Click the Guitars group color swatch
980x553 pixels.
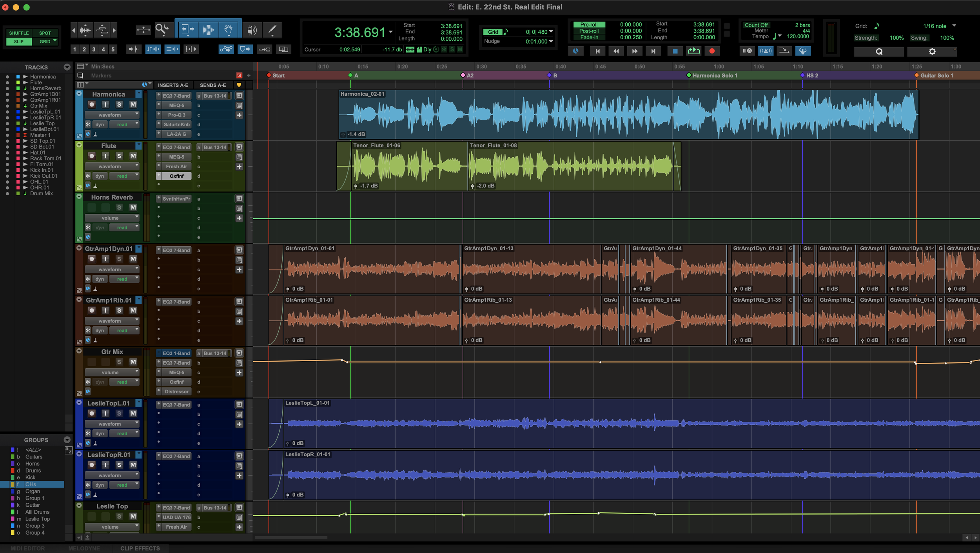(13, 457)
